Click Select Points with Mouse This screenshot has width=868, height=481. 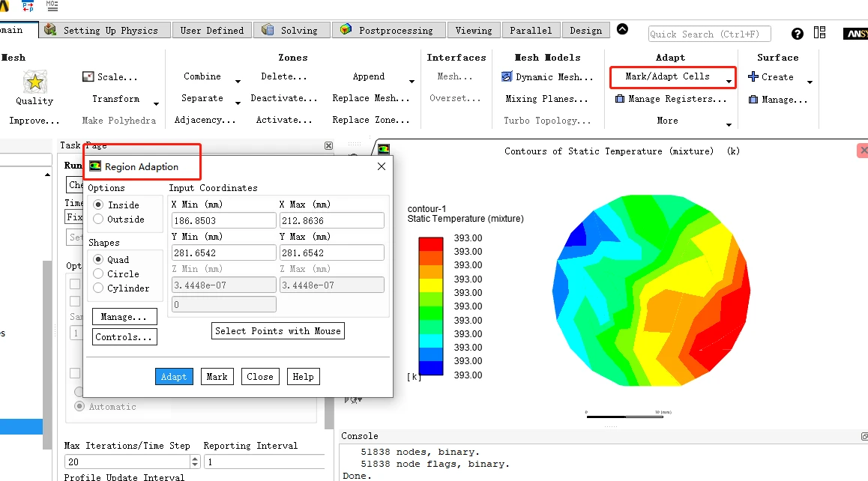click(278, 331)
